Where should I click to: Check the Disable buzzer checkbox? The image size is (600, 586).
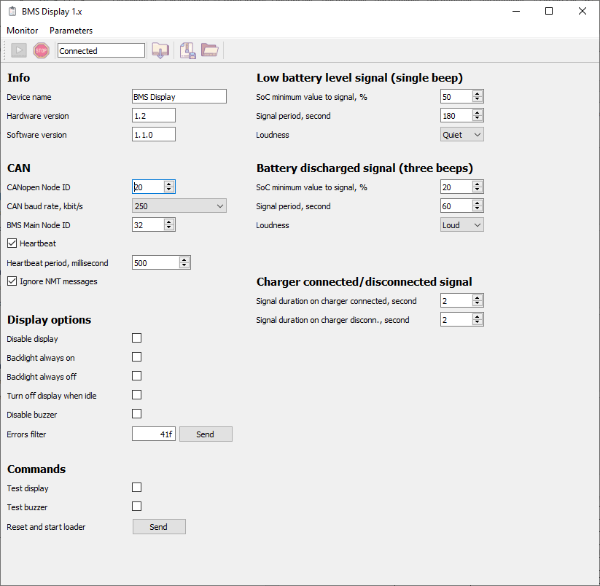coord(137,414)
